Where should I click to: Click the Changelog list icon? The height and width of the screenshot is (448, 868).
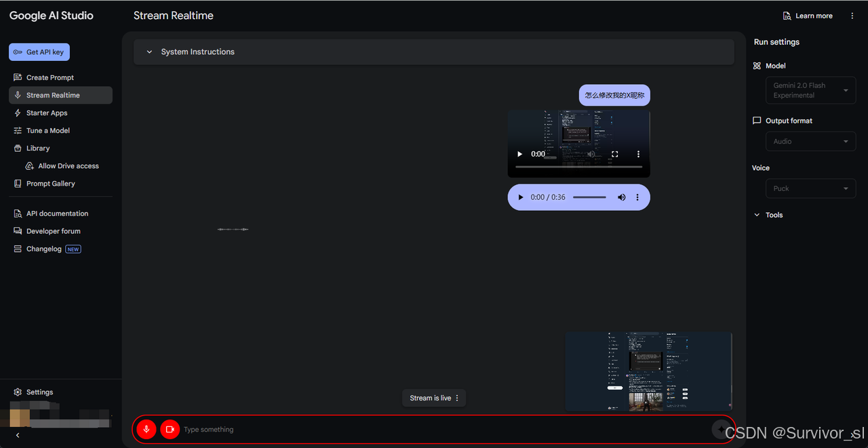click(18, 249)
